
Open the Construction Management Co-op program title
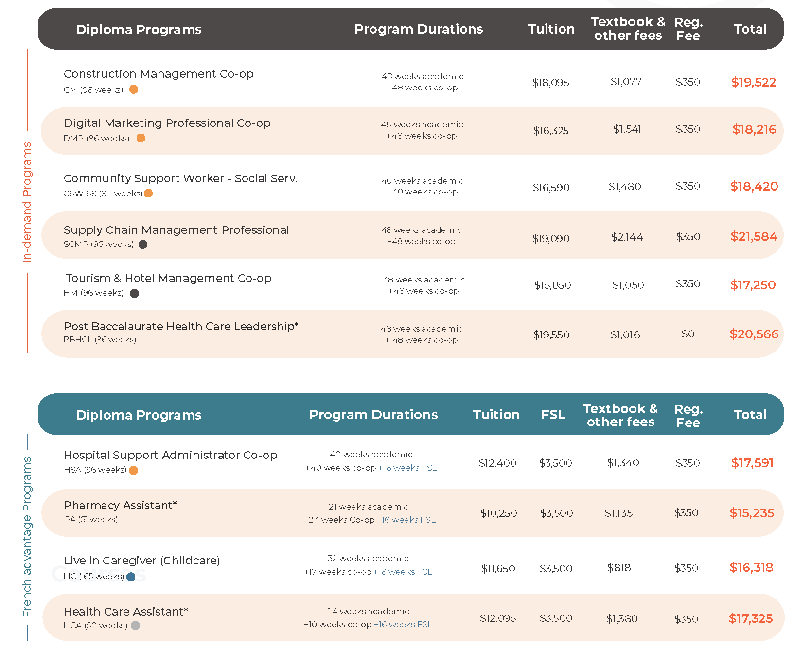coord(159,74)
